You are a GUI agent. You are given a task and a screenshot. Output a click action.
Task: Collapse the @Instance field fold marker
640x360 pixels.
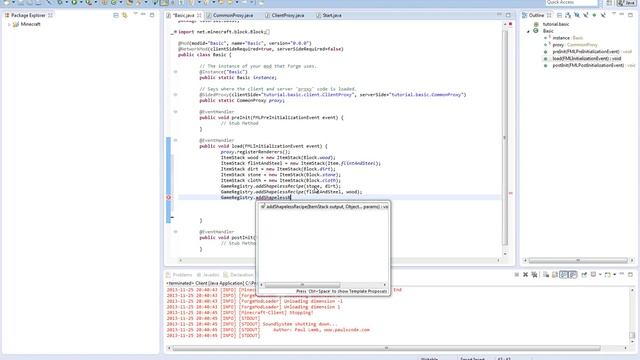coord(176,72)
